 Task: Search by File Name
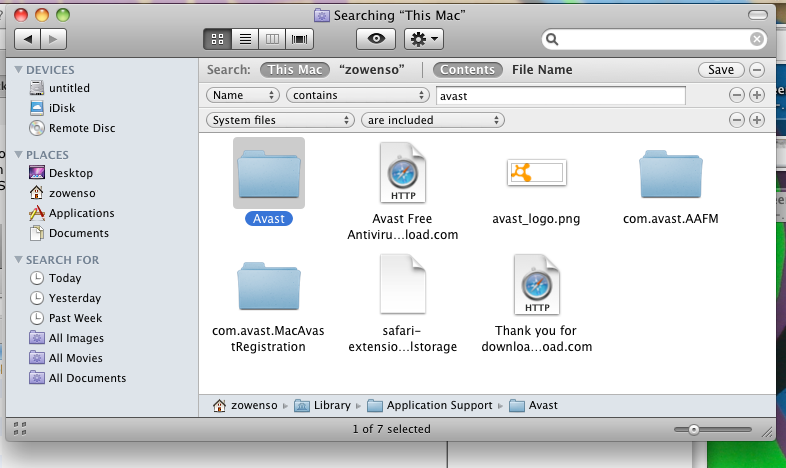pyautogui.click(x=542, y=70)
